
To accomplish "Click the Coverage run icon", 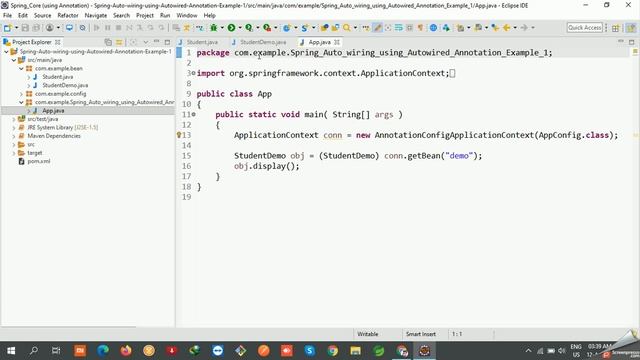I will point(249,28).
